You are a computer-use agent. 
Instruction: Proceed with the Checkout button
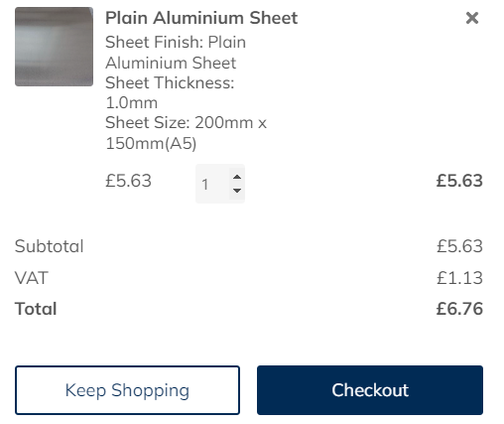pos(370,390)
